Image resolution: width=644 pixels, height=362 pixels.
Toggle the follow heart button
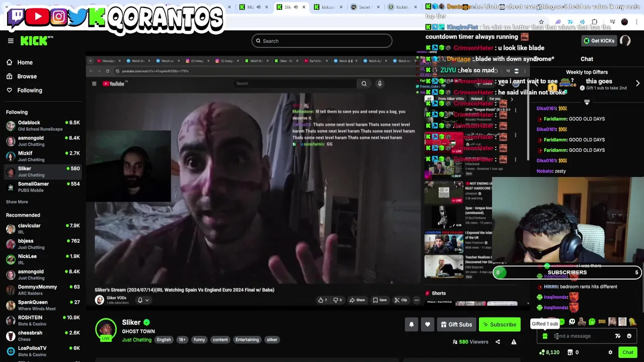(428, 325)
